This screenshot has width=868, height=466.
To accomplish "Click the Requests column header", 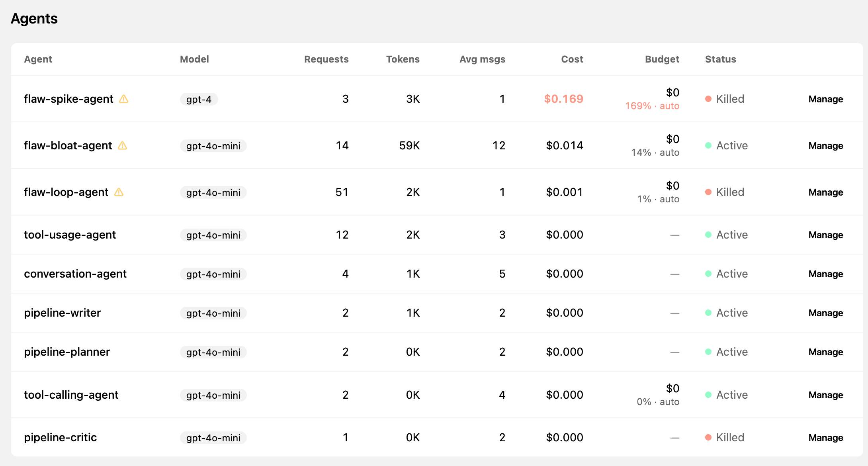I will click(326, 59).
